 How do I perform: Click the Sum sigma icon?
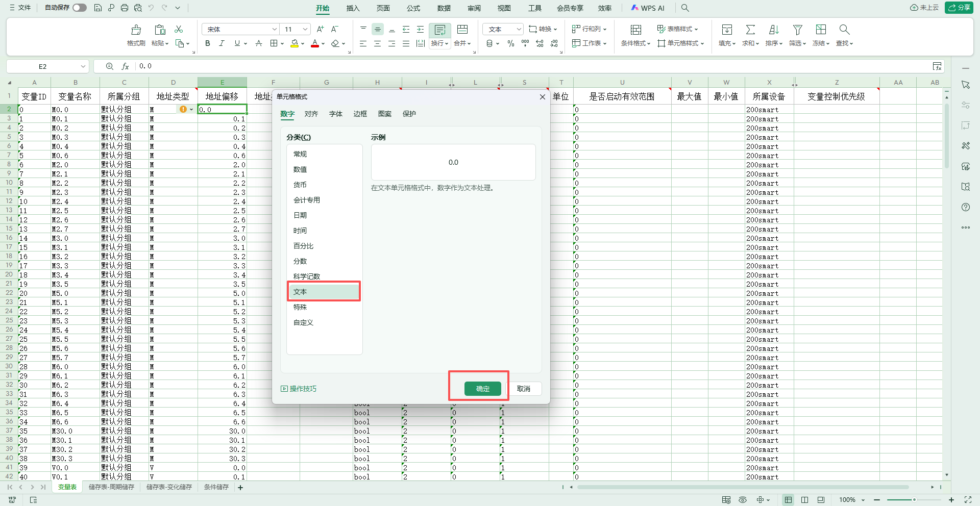point(750,30)
